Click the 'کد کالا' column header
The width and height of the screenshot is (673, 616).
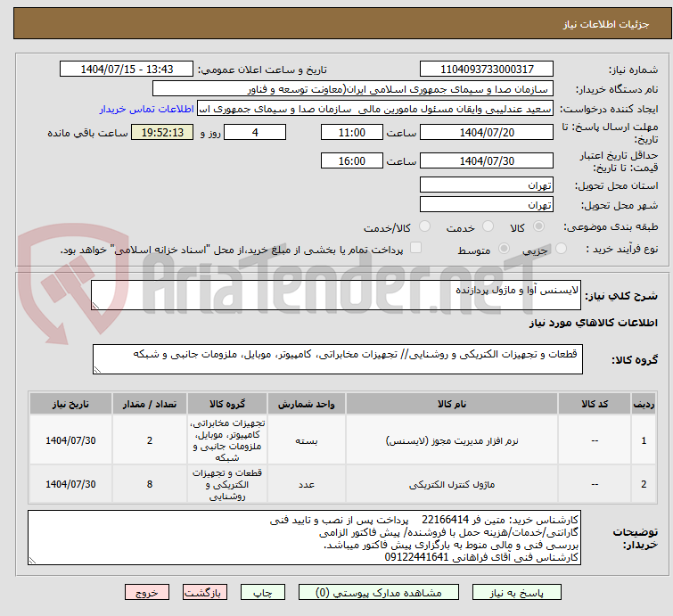tap(595, 404)
